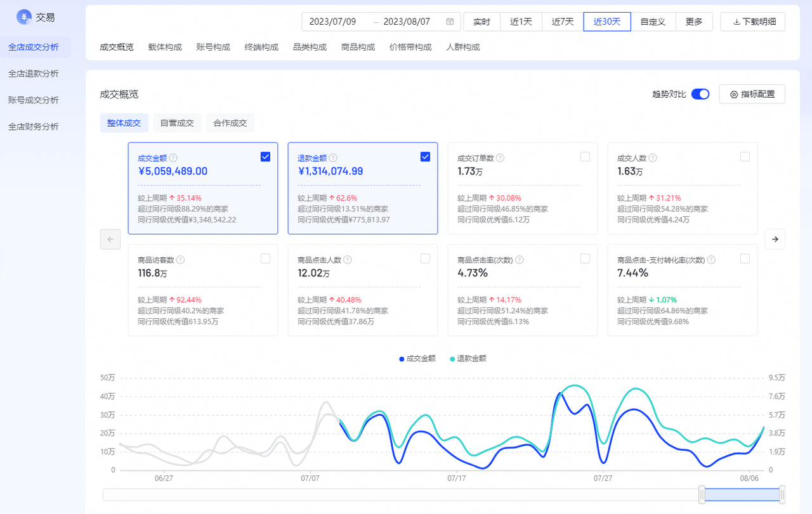
Task: Turn off the 趋势对比 switch
Action: pos(700,94)
